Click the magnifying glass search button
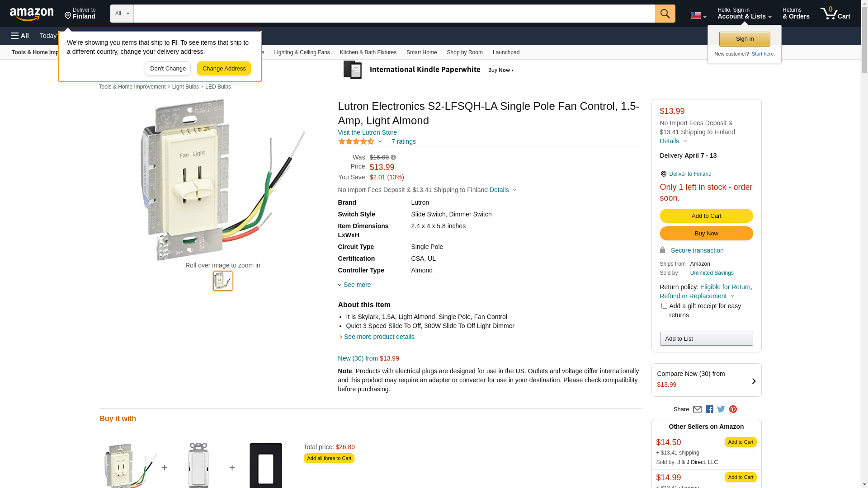The width and height of the screenshot is (868, 488). coord(665,14)
